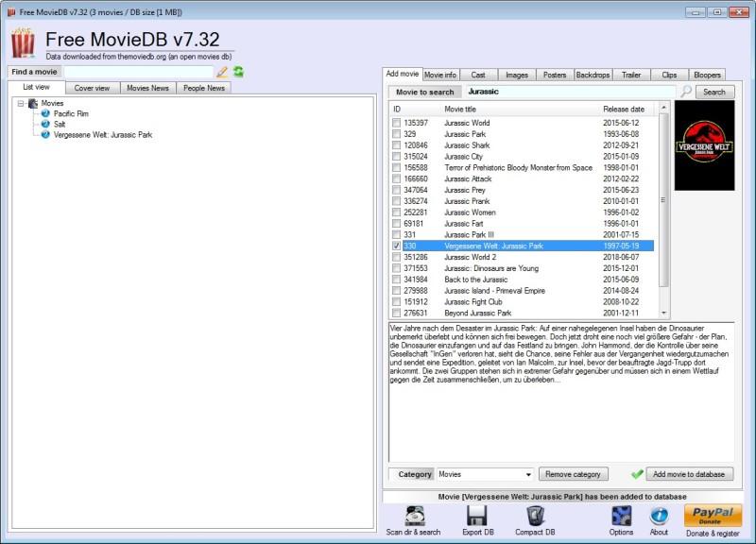The image size is (756, 544).
Task: Click the Movie to search field containing Jurassic
Action: [570, 92]
